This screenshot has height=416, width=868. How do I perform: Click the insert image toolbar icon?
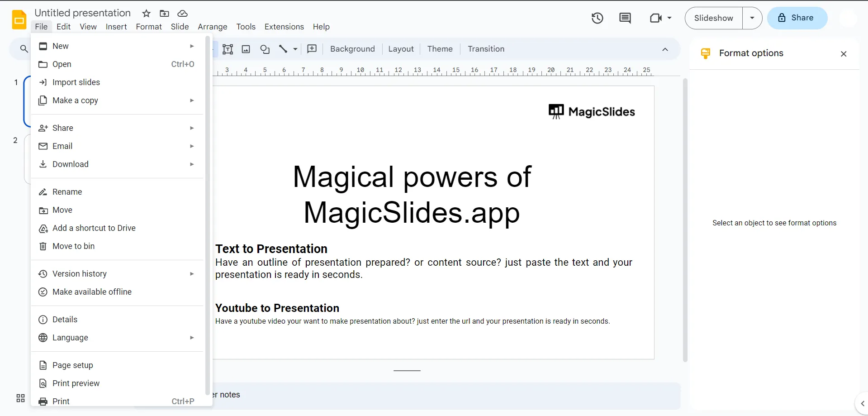coord(246,49)
